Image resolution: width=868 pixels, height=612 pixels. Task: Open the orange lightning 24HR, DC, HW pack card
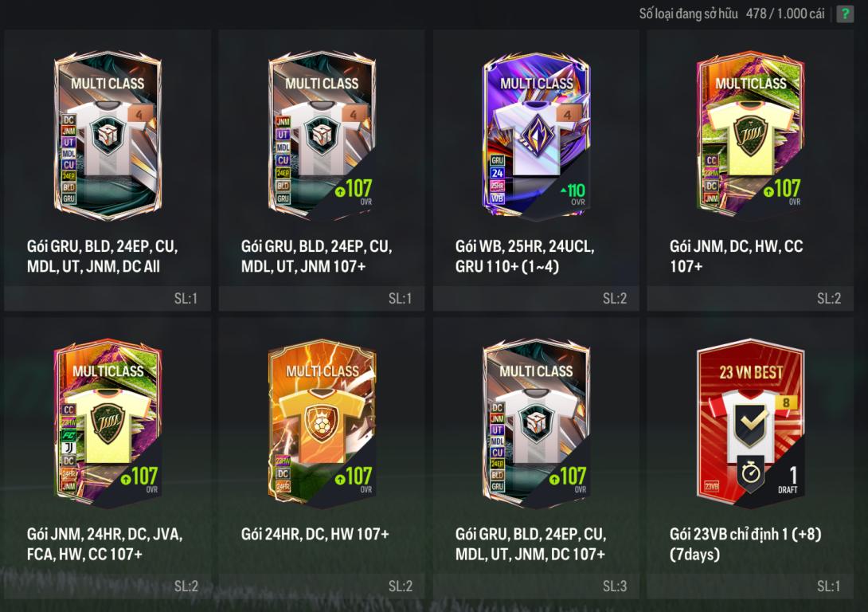point(322,422)
